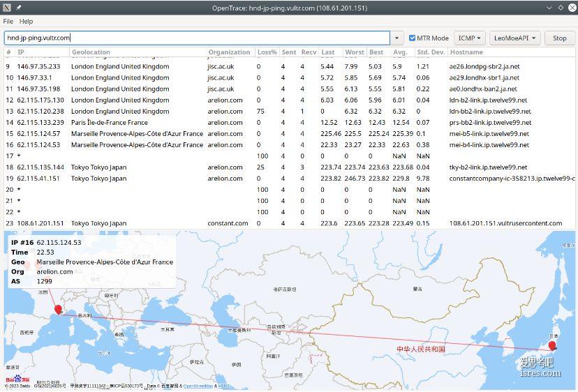The height and width of the screenshot is (392, 578).
Task: Sort by the Loss% column header
Action: 267,52
